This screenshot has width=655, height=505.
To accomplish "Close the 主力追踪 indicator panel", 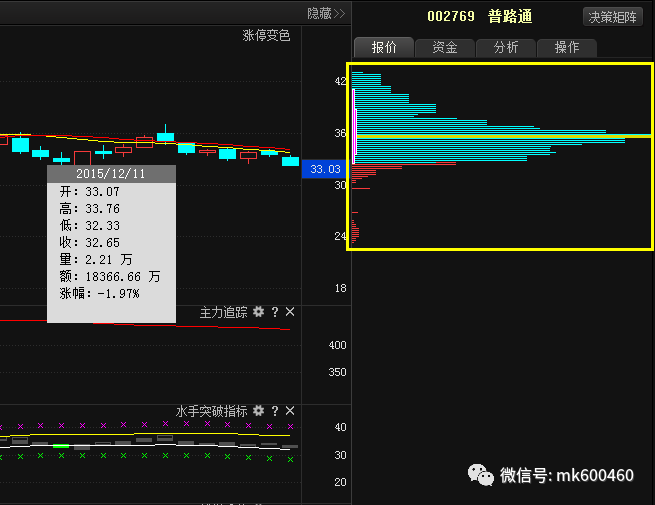I will (290, 312).
